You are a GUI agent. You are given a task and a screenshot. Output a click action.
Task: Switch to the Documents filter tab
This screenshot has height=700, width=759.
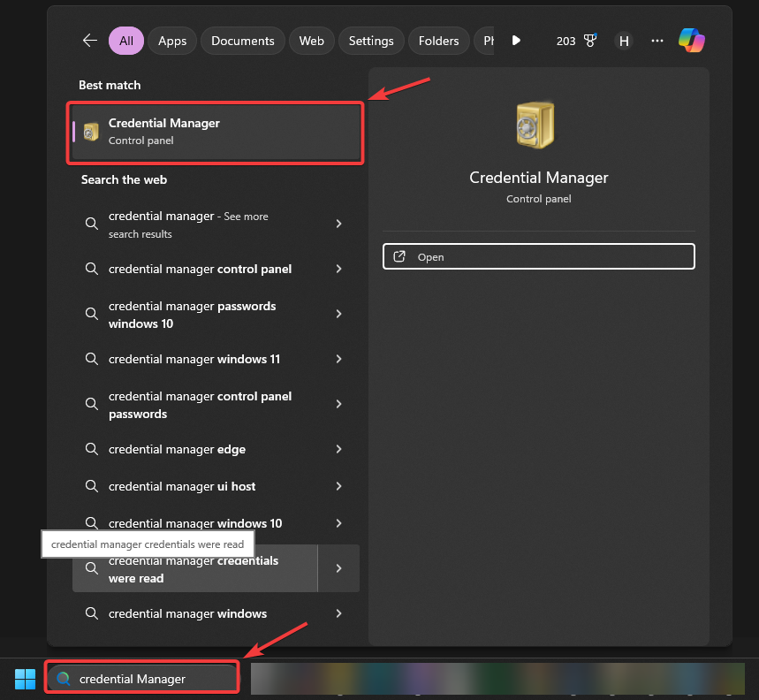point(242,40)
